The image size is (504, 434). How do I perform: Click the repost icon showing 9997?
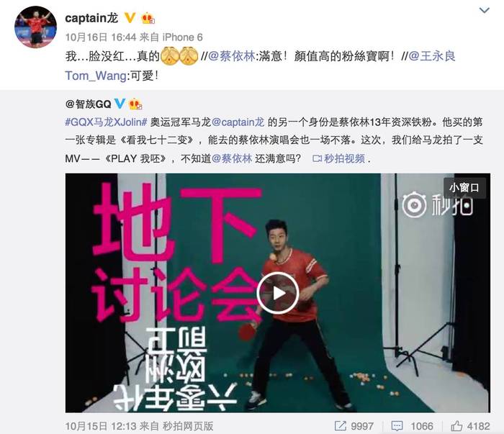[x=354, y=426]
